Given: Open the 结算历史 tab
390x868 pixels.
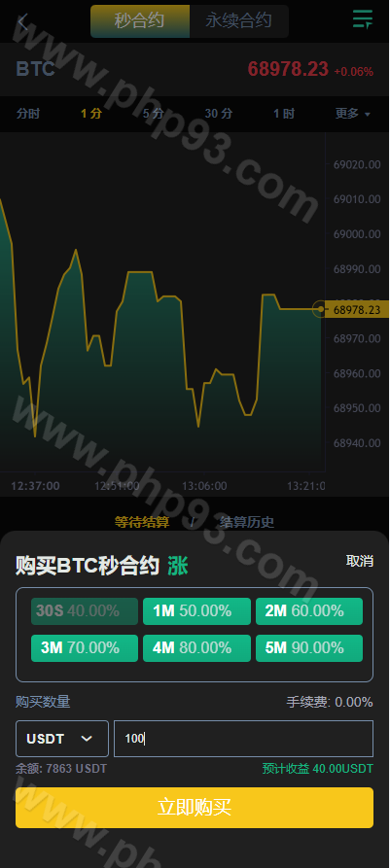Looking at the screenshot, I should point(246,522).
